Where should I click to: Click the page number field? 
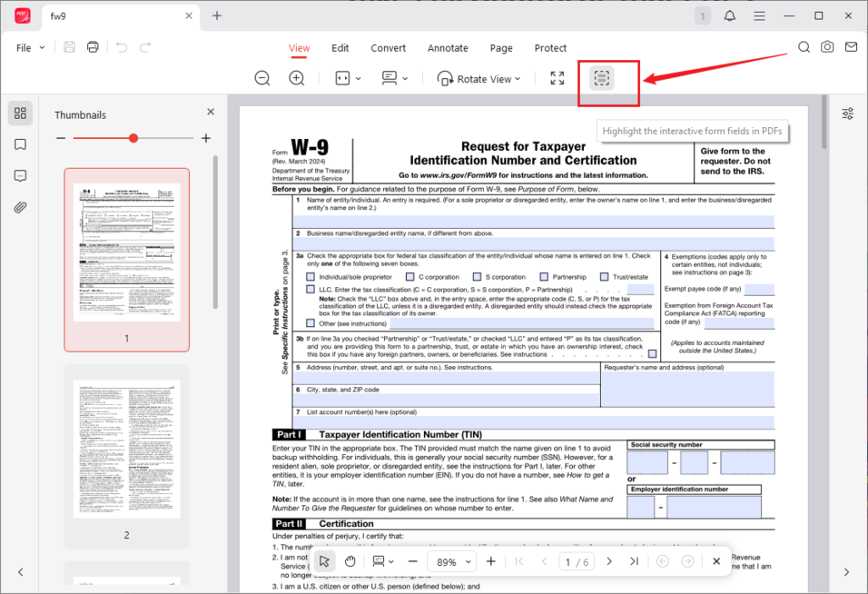pyautogui.click(x=576, y=562)
